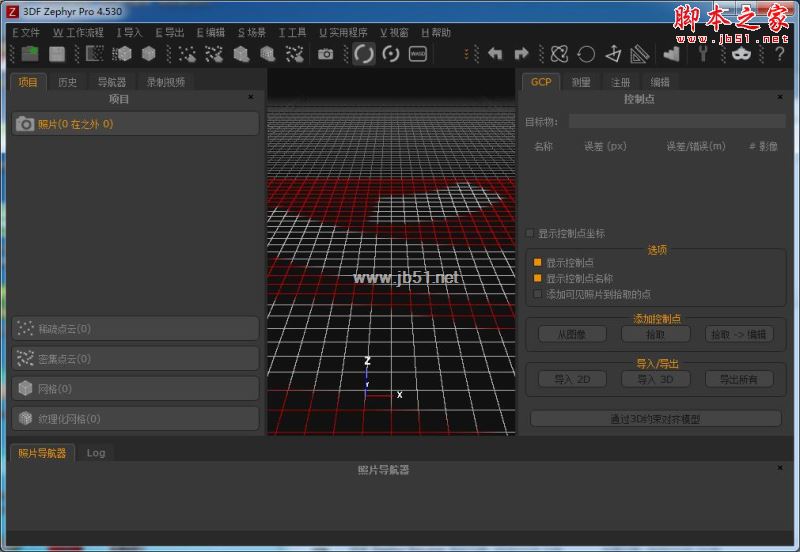Close the 照片导航器 panel with its x
The image size is (800, 552).
780,468
